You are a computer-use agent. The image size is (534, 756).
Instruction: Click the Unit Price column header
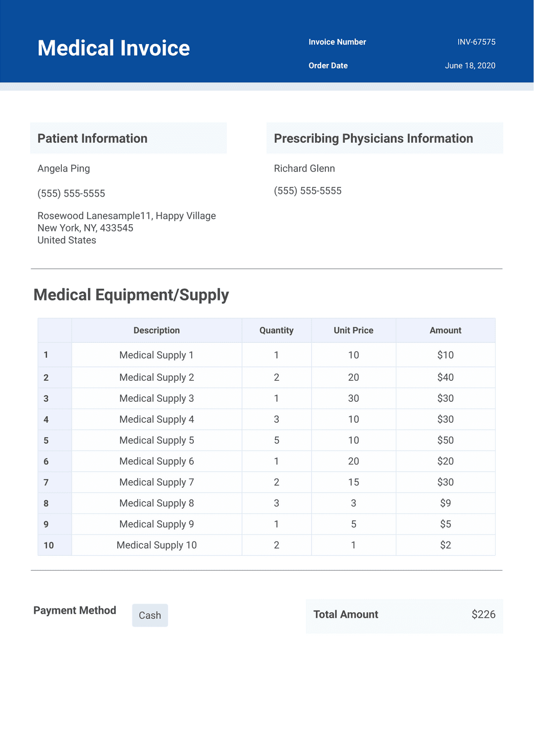(x=353, y=330)
